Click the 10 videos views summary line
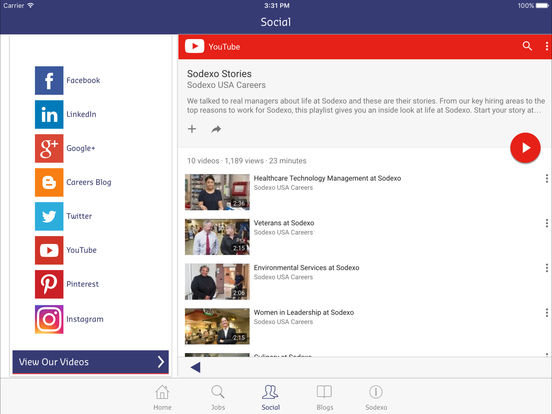This screenshot has width=552, height=414. [246, 161]
